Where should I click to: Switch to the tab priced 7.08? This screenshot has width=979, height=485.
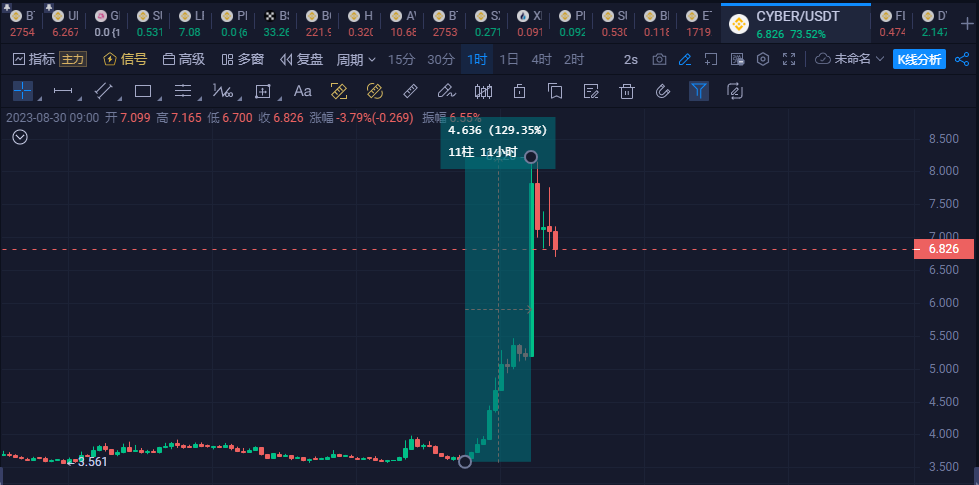coord(192,24)
